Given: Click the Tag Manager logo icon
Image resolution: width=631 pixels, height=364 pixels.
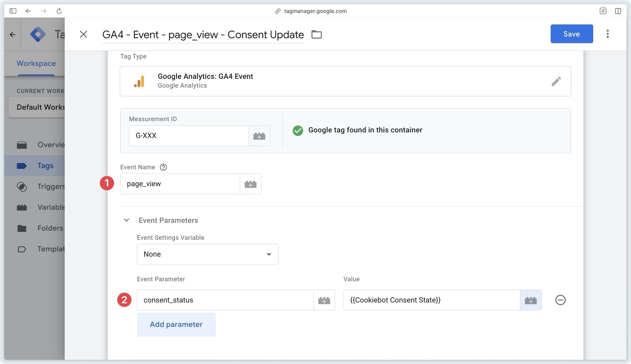Looking at the screenshot, I should (38, 34).
